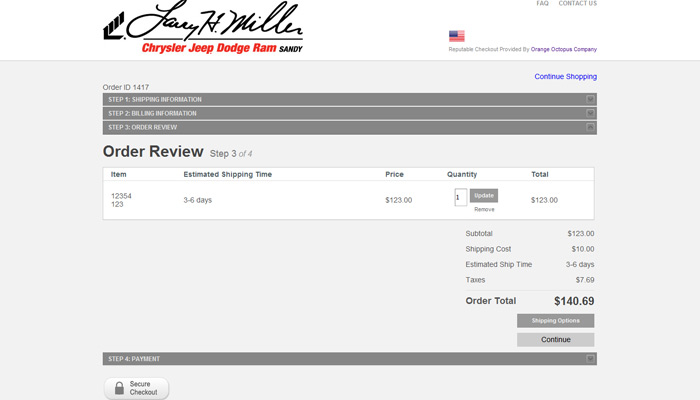
Task: Expand Step 1 Shipping Information arrow
Action: click(x=590, y=99)
